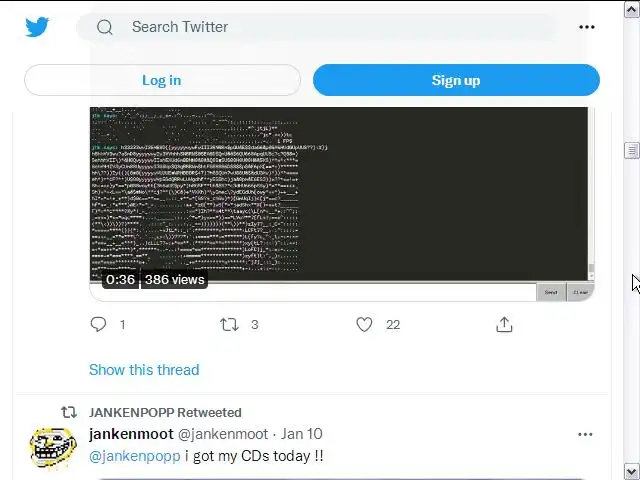This screenshot has width=640, height=480.
Task: Open the @jankenpopp mention link
Action: (135, 455)
